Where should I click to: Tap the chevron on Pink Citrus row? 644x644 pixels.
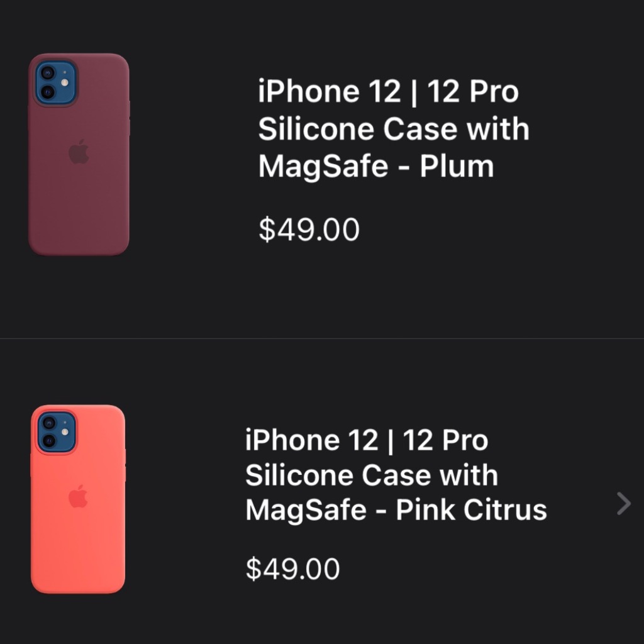(x=623, y=503)
